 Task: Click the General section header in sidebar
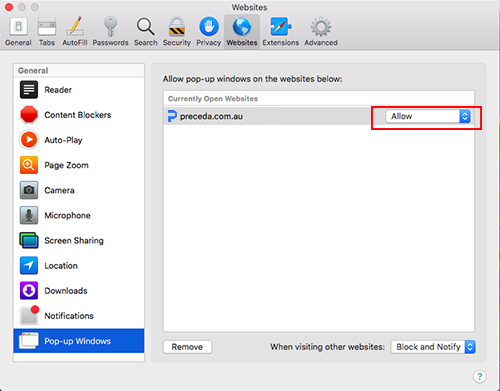pyautogui.click(x=33, y=71)
